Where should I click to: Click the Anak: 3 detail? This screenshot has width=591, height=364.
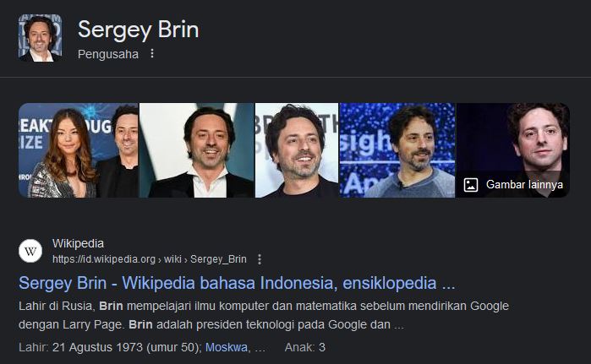[x=305, y=347]
